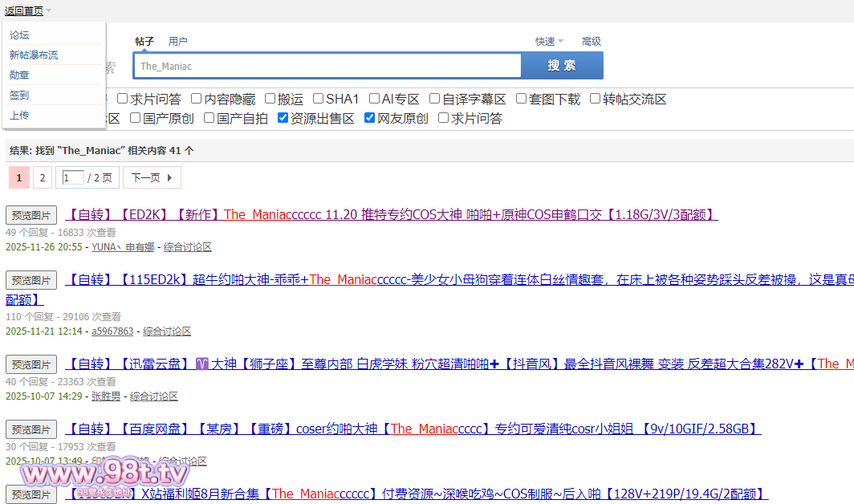The width and height of the screenshot is (854, 504).
Task: Open the 返回首页 dropdown arrow
Action: pos(48,11)
